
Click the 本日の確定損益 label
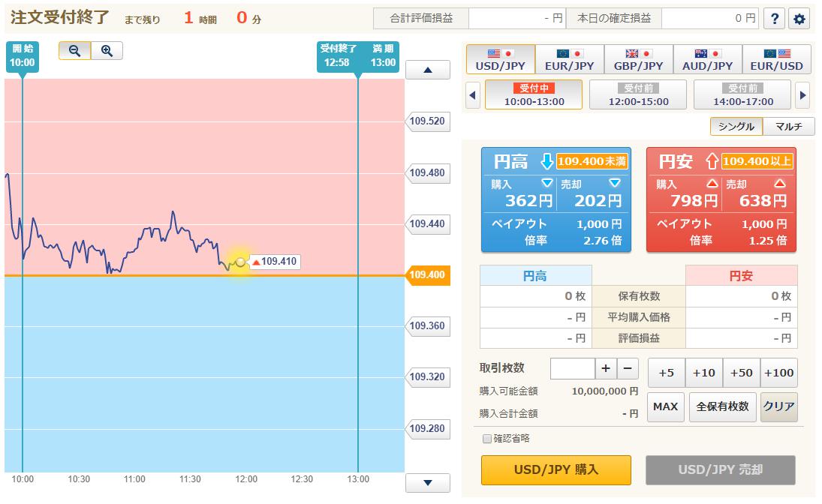point(614,18)
